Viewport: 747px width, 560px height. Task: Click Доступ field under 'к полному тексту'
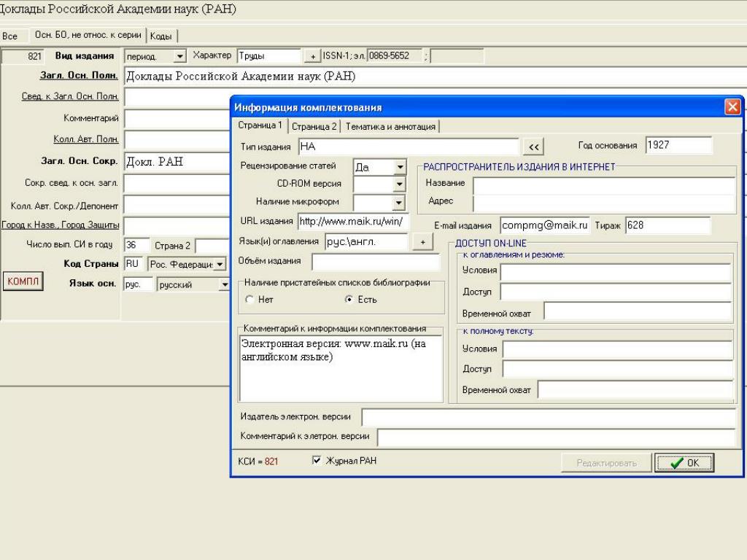pos(617,369)
